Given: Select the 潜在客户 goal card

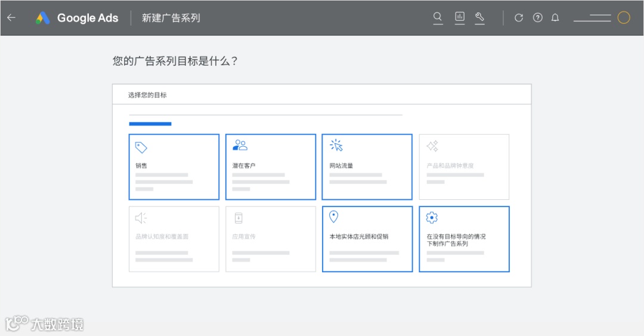Looking at the screenshot, I should [x=271, y=167].
